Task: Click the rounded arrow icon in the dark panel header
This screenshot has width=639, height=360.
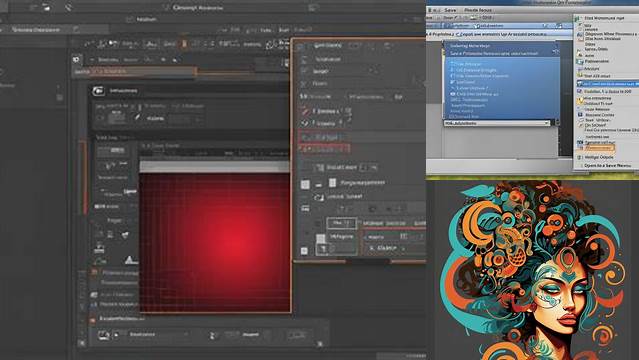Action: [x=98, y=91]
